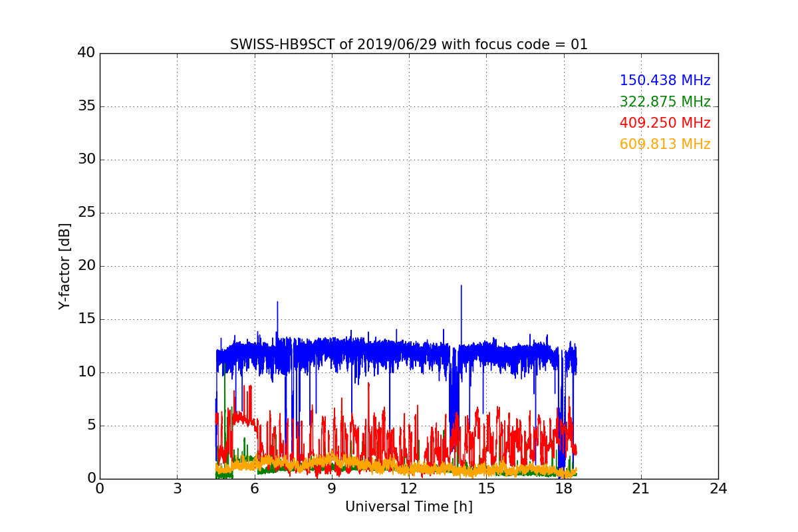The width and height of the screenshot is (798, 532).
Task: Click the y-axis tick label 20
Action: 86,266
